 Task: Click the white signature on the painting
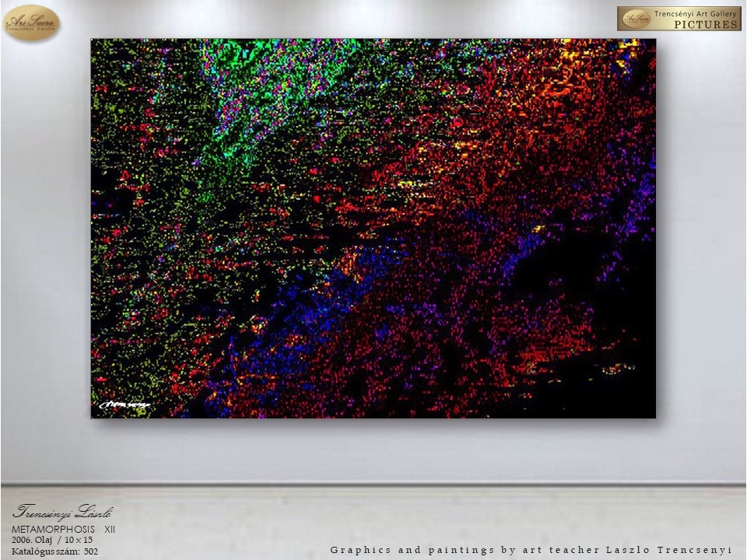(124, 404)
